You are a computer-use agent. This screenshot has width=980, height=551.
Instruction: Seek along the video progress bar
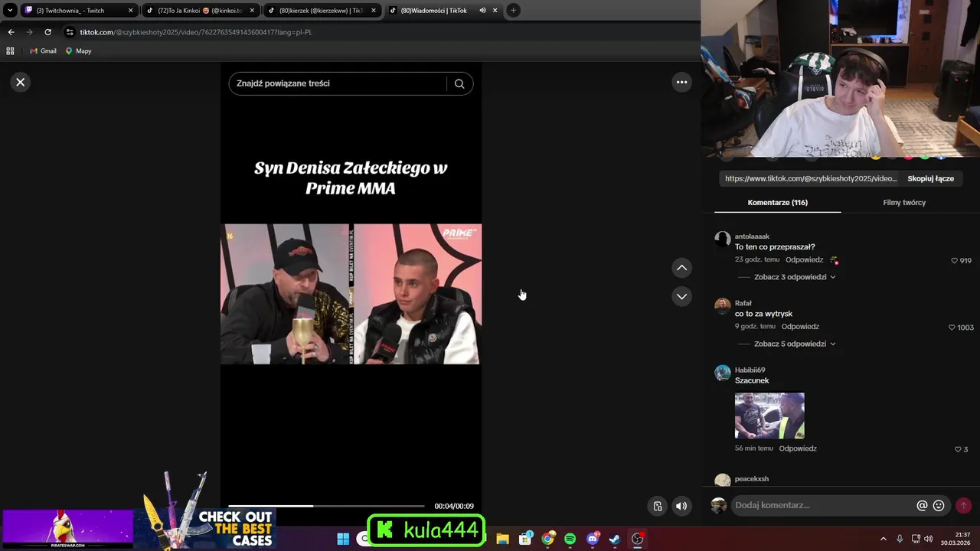pos(326,506)
